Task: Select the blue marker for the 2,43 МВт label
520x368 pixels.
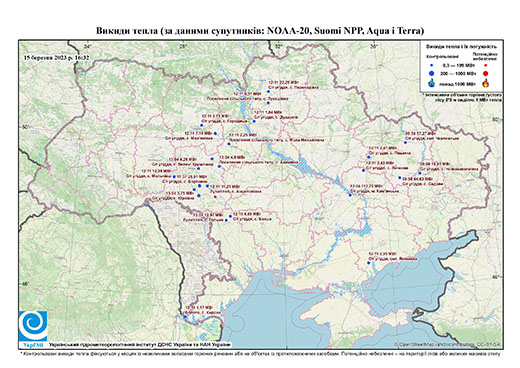Action: 363,170
